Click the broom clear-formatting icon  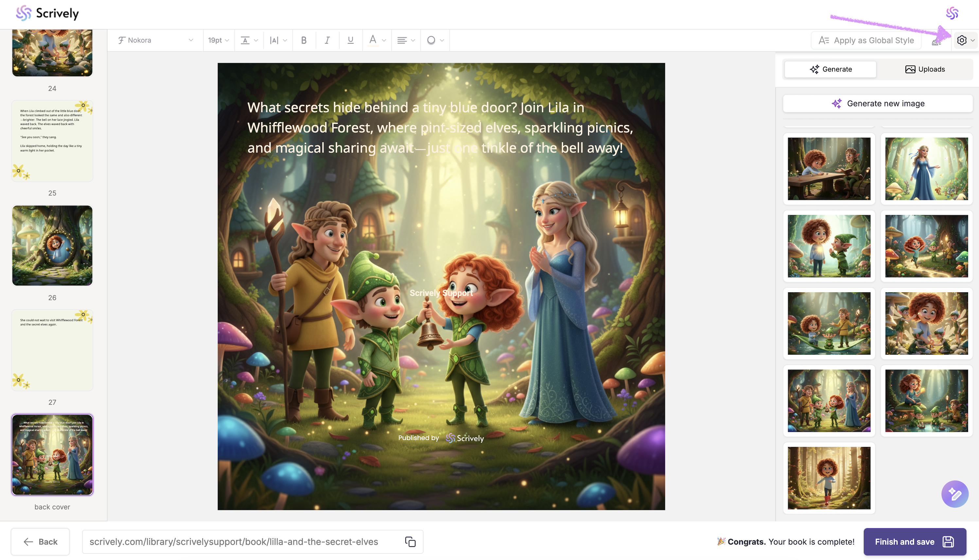[936, 42]
